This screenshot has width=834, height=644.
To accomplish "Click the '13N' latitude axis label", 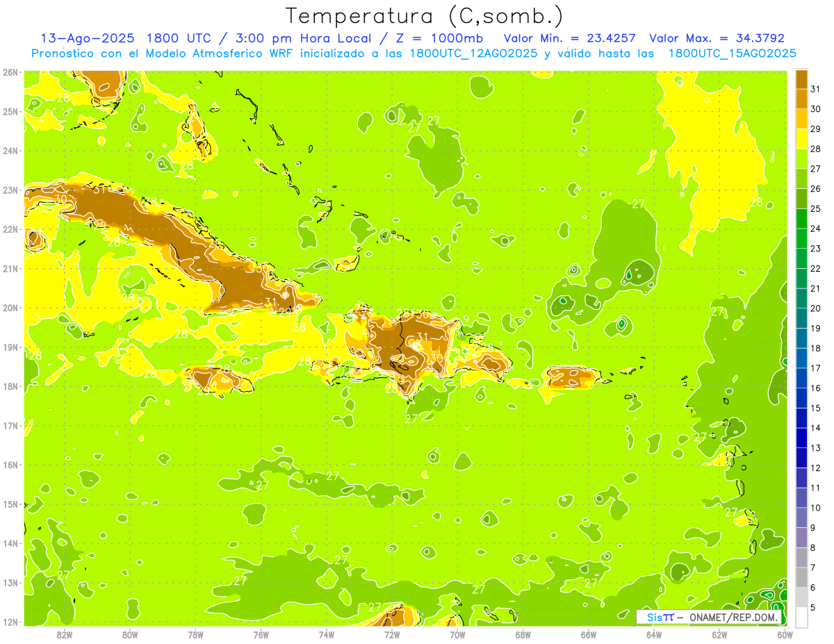I will click(10, 583).
